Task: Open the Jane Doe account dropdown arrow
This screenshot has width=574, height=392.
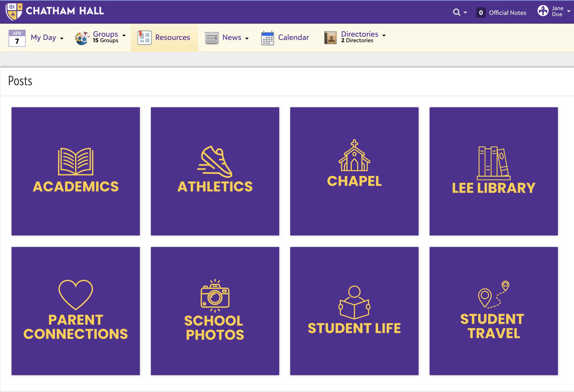Action: pyautogui.click(x=569, y=11)
